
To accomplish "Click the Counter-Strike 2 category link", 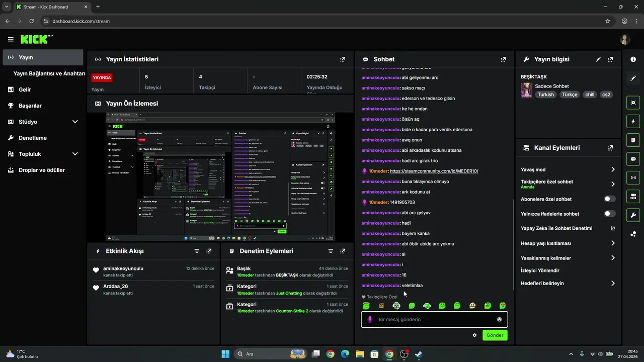I will [292, 311].
